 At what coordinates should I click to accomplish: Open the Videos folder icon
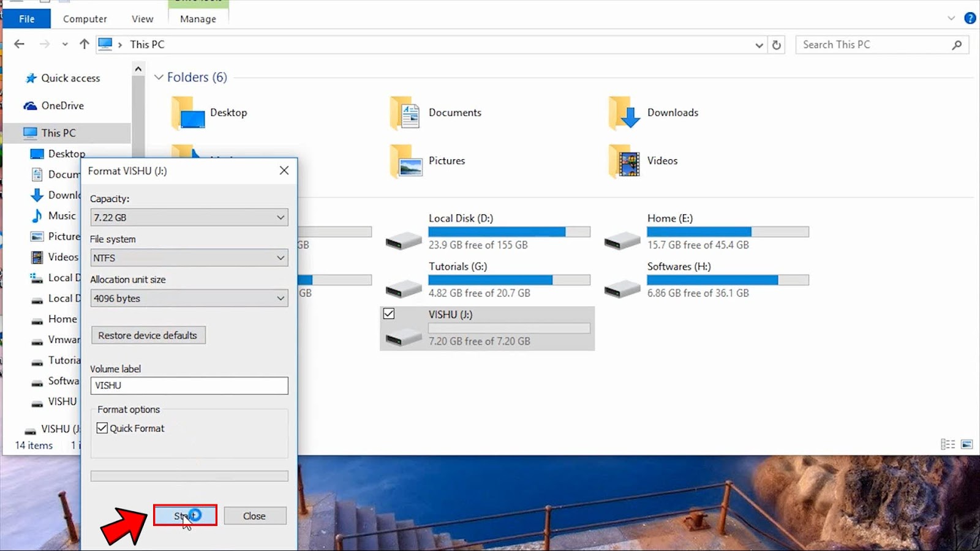point(625,161)
